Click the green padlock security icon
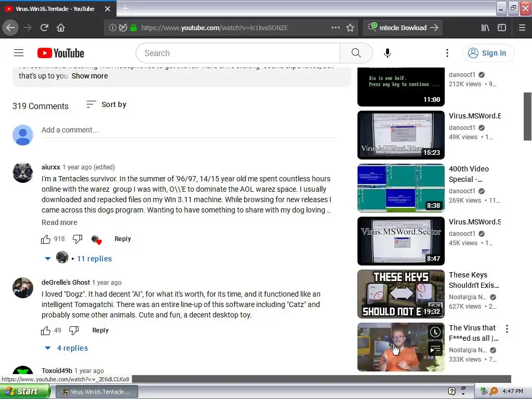This screenshot has height=399, width=532. (x=134, y=28)
